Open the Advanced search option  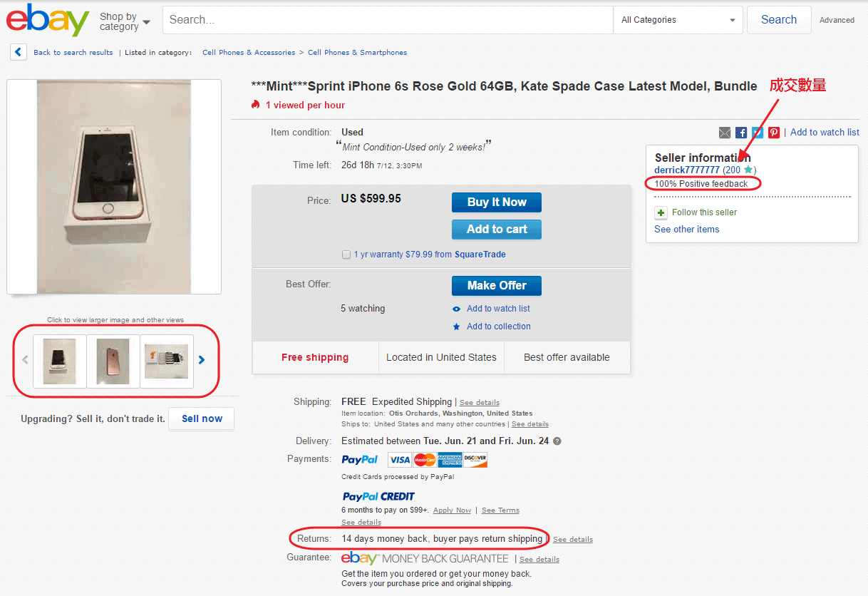[837, 20]
